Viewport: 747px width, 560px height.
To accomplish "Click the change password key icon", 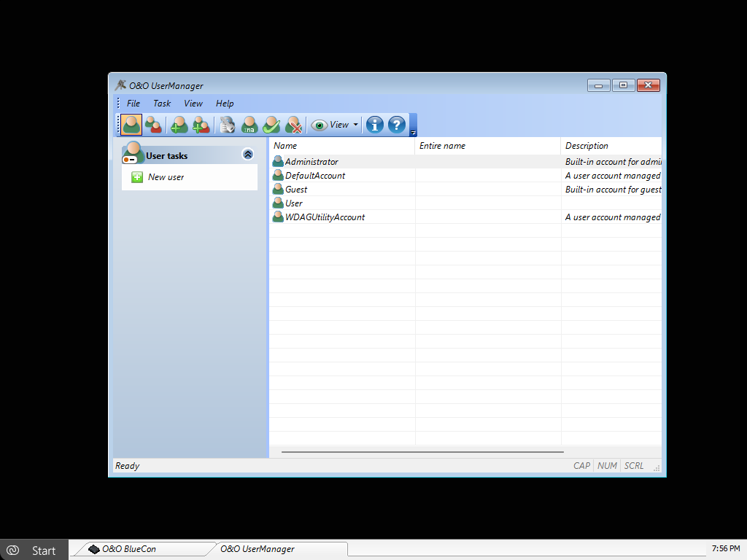I will [228, 125].
